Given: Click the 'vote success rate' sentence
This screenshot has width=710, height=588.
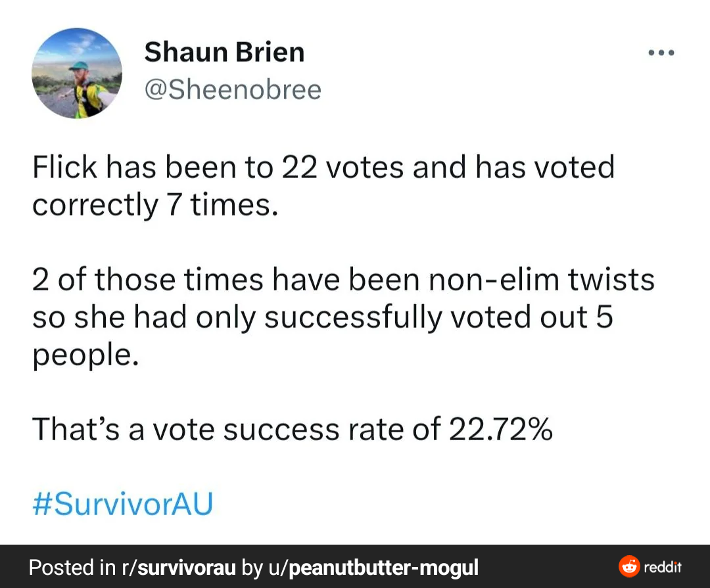Looking at the screenshot, I should 293,428.
